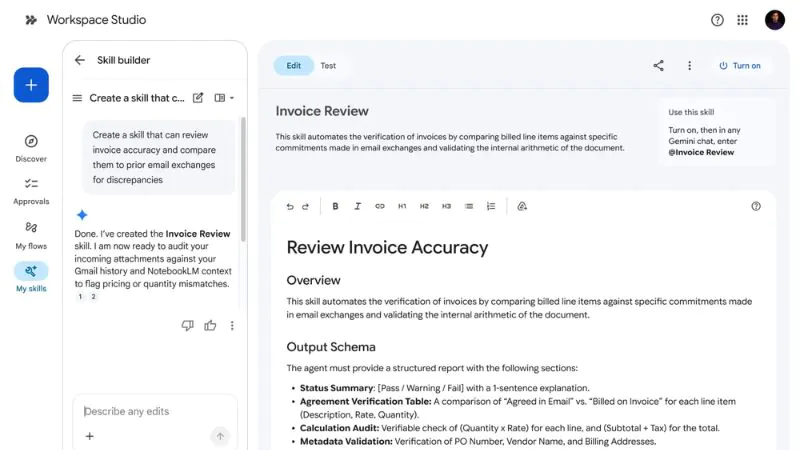The height and width of the screenshot is (450, 800).
Task: Click the Overview heading in editor
Action: point(313,280)
